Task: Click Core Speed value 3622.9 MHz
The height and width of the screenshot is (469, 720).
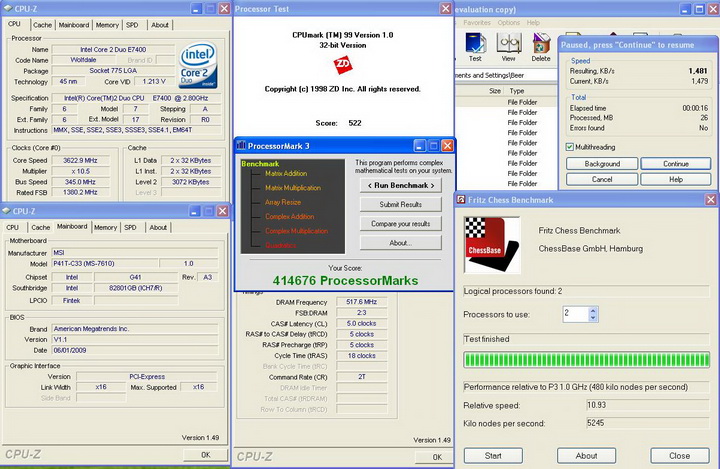Action: click(x=80, y=160)
